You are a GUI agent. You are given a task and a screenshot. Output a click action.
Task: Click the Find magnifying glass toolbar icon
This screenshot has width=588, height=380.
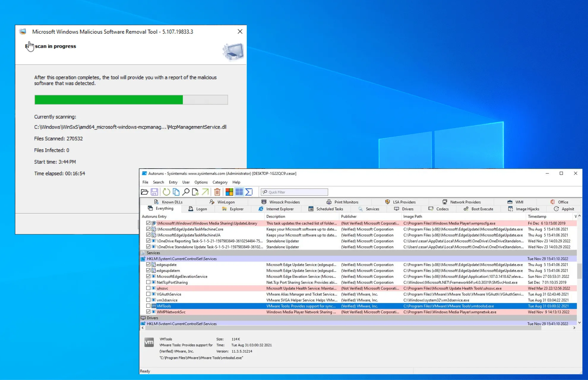[x=186, y=192]
